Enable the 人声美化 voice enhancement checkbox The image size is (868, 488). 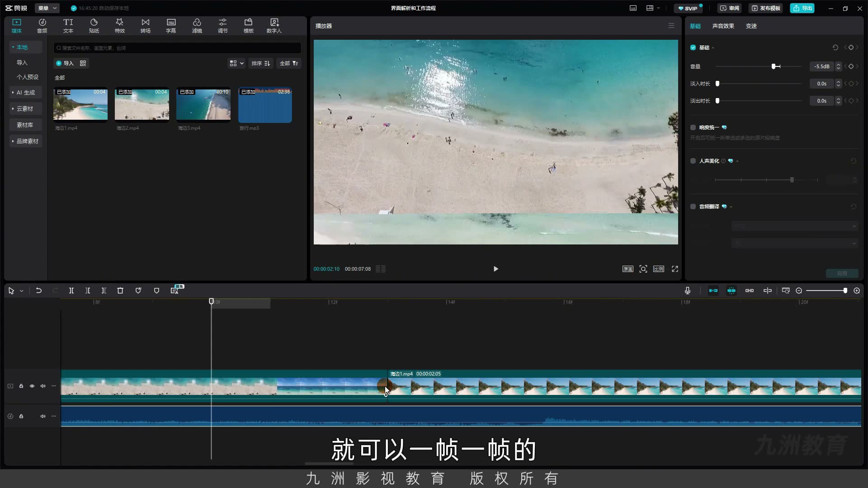[x=693, y=161]
